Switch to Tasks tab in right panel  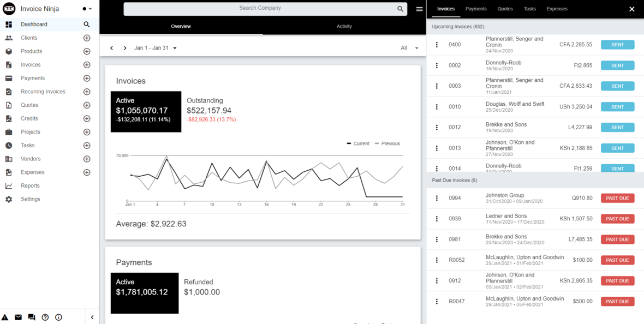[x=530, y=9]
